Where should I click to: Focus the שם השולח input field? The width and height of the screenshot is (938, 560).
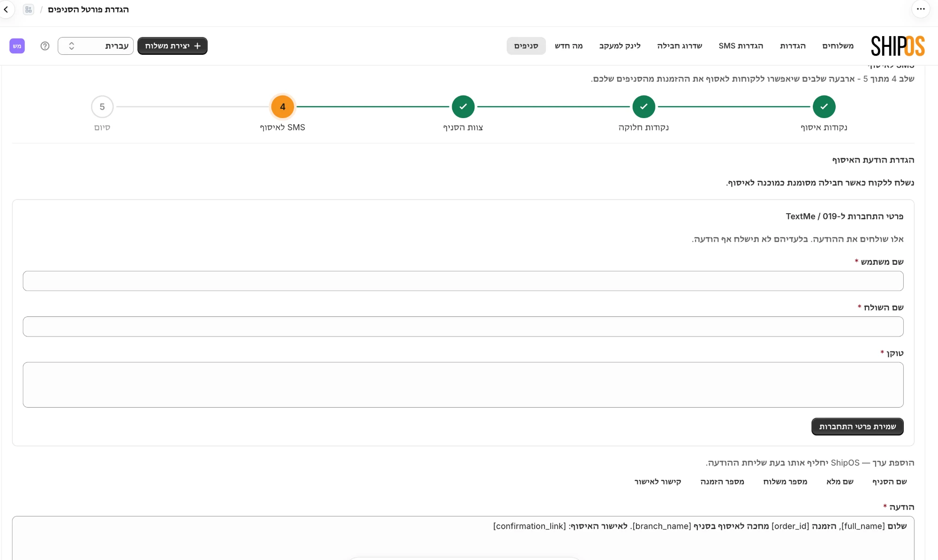463,327
